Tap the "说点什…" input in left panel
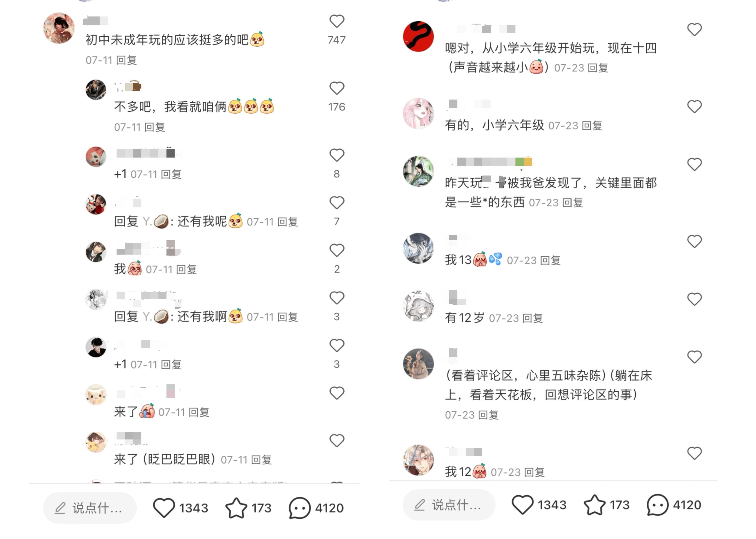 tap(90, 508)
